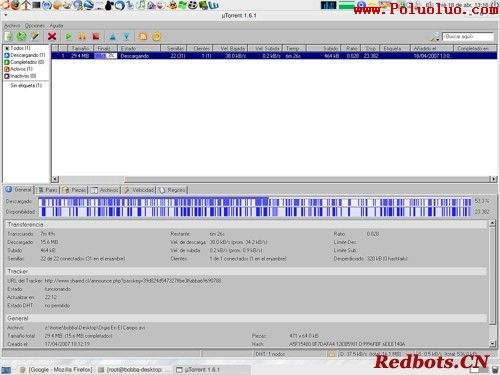Click the search box labeled Buscar aquí
Viewport: 500px width, 375px height.
pyautogui.click(x=467, y=36)
